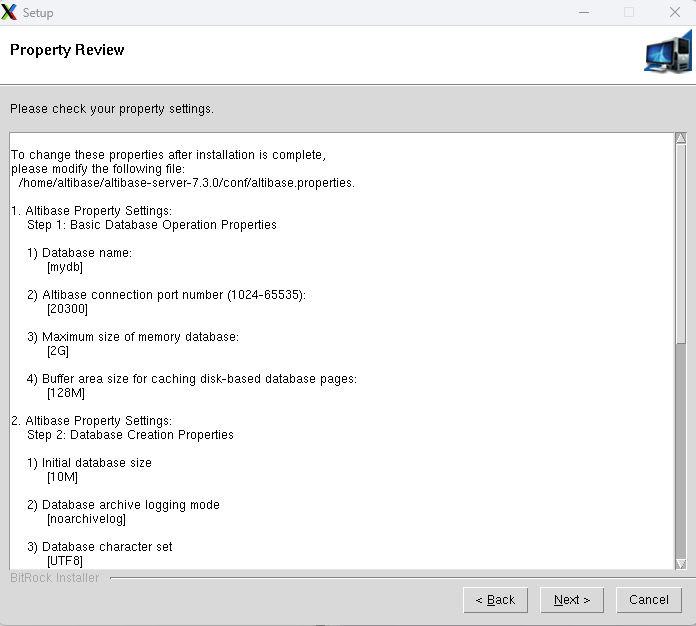
Task: Click '3) Database character set' line
Action: click(99, 547)
